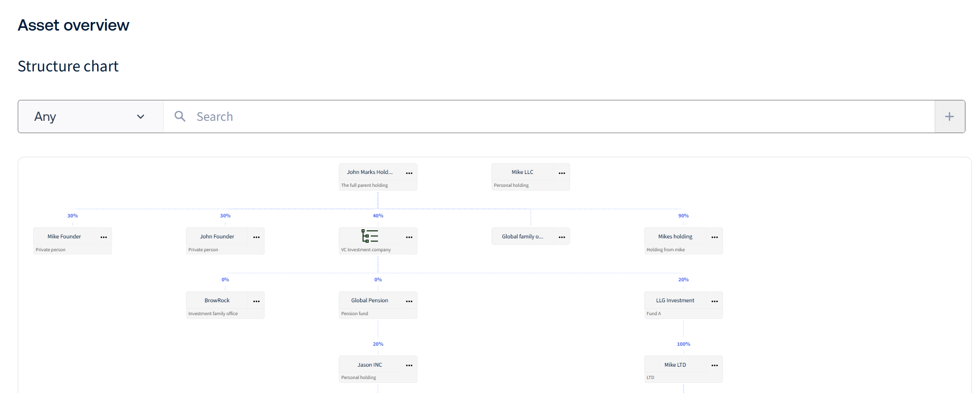Open the Any filter dropdown
Image resolution: width=980 pixels, height=393 pixels.
[x=91, y=117]
